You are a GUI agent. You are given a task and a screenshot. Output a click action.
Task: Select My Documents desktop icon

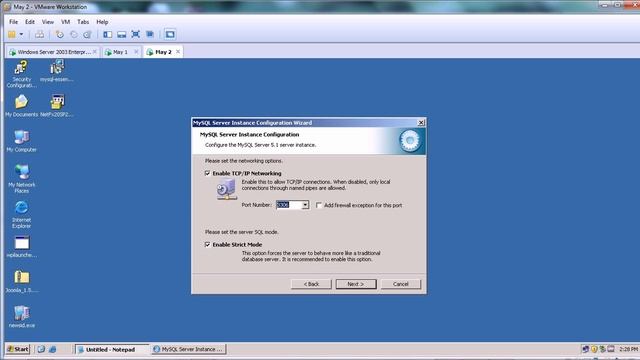[21, 106]
